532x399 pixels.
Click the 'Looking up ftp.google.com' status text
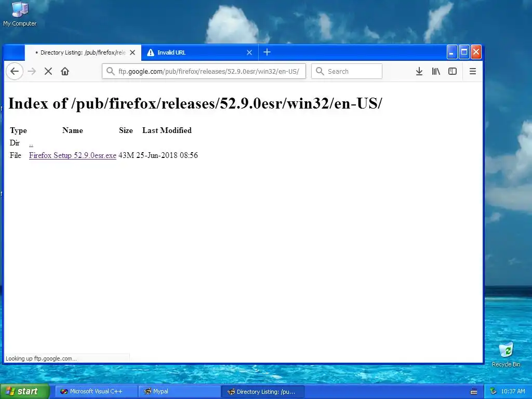(x=41, y=358)
